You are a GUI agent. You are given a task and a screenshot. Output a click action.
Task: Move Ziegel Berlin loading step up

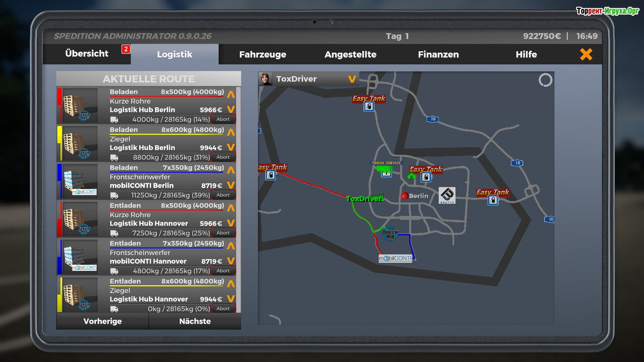tap(231, 132)
